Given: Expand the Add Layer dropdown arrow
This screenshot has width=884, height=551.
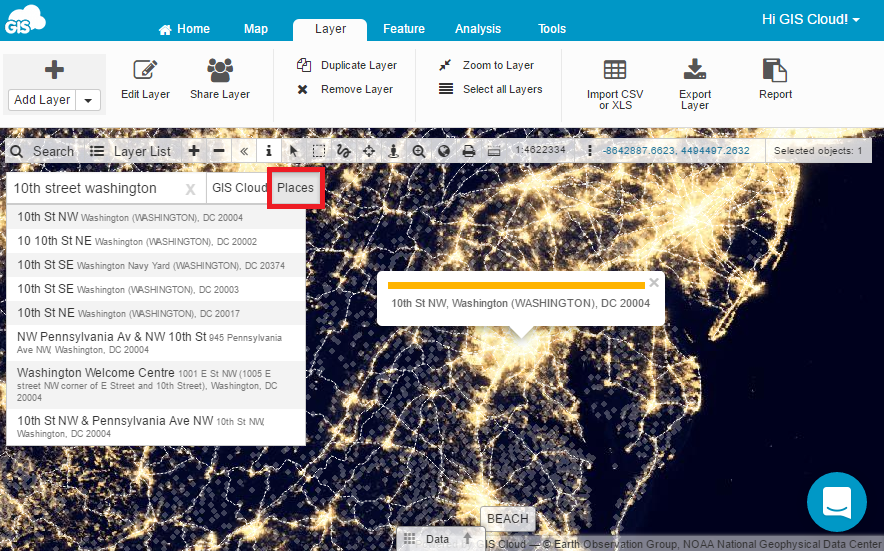Looking at the screenshot, I should tap(89, 100).
